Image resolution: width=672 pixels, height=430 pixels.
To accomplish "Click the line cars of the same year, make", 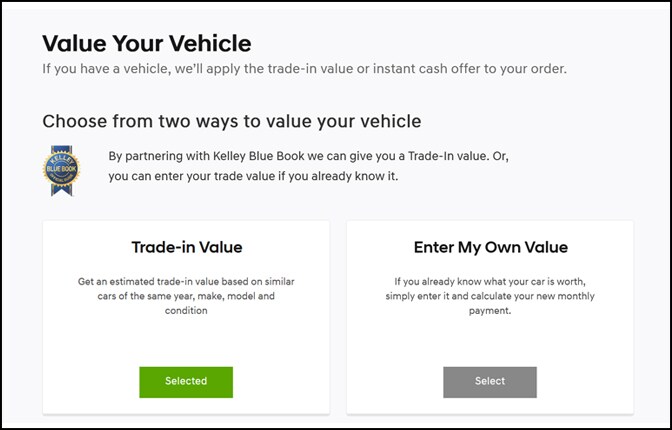I will click(186, 296).
